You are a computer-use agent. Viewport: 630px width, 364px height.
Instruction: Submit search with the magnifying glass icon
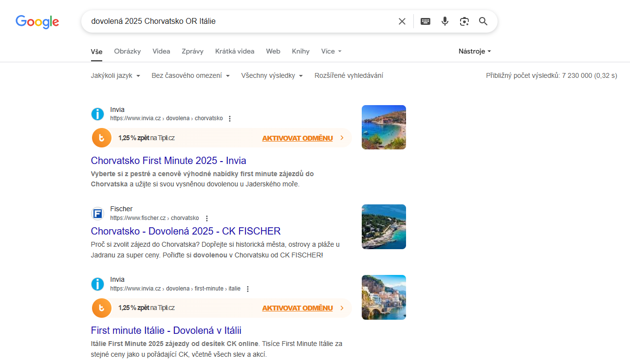coord(483,21)
